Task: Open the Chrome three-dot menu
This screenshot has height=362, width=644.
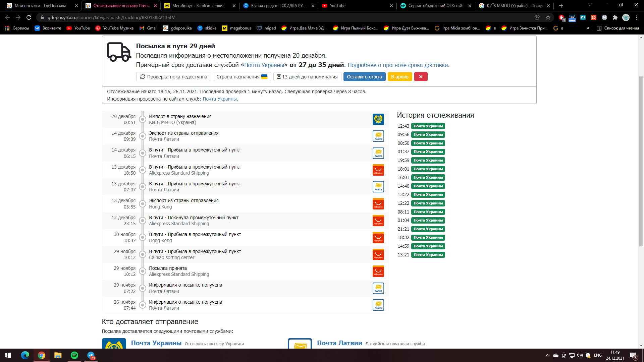Action: [637, 17]
